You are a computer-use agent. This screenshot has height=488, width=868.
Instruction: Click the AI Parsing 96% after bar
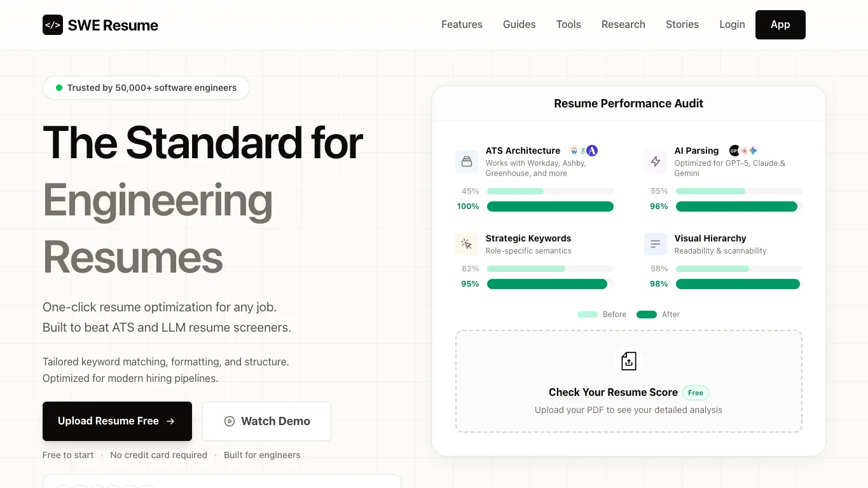[736, 207]
